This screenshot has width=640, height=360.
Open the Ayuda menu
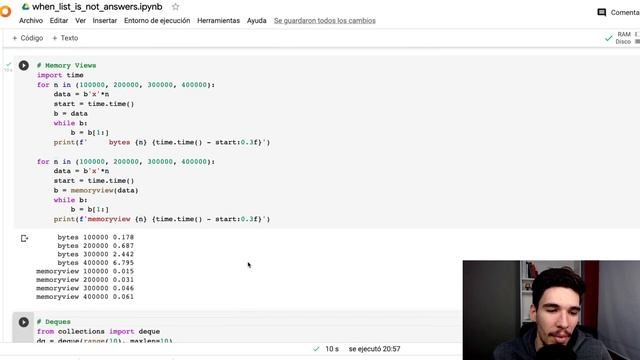click(256, 20)
